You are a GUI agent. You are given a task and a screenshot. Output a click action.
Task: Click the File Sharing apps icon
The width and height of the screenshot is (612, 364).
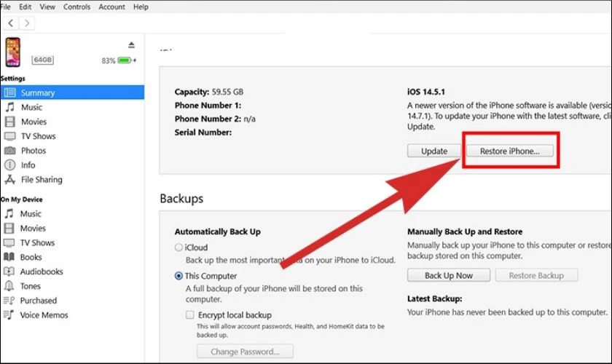[9, 180]
